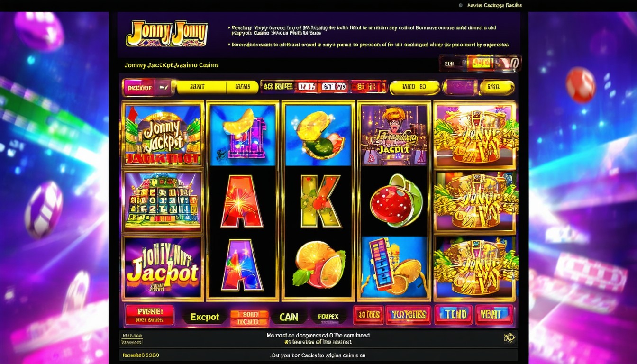The image size is (637, 364).
Task: Click the purple letter A reel symbol
Action: (x=242, y=265)
